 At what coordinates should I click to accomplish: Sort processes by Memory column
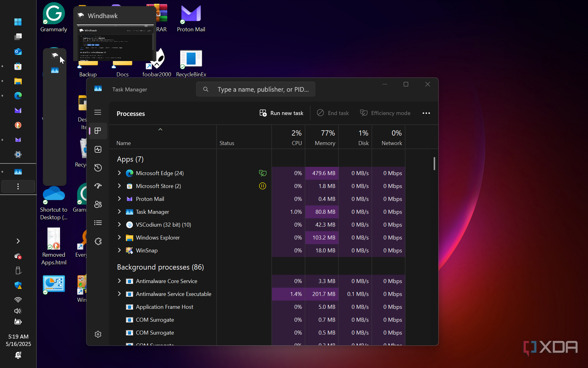pos(322,137)
